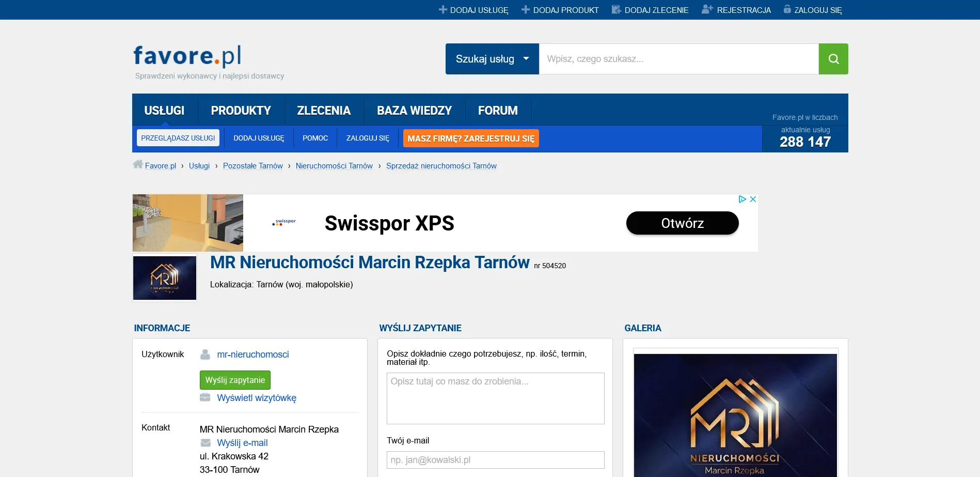The image size is (980, 477).
Task: Click Rejestracja link in top bar
Action: click(x=744, y=10)
